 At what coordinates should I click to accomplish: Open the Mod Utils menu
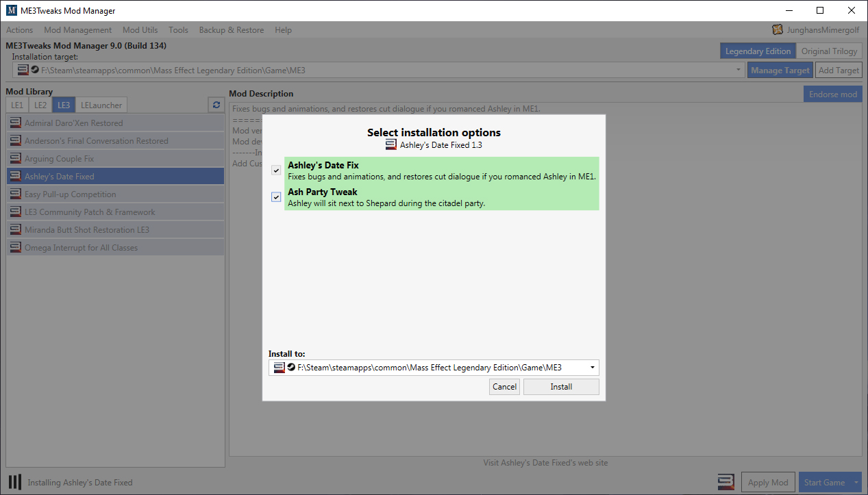[140, 30]
